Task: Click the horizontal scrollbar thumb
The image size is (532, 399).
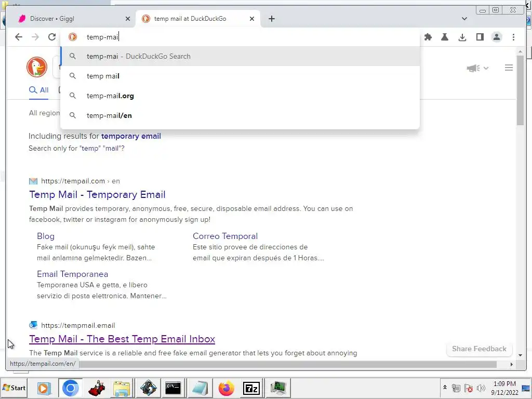Action: 288,364
